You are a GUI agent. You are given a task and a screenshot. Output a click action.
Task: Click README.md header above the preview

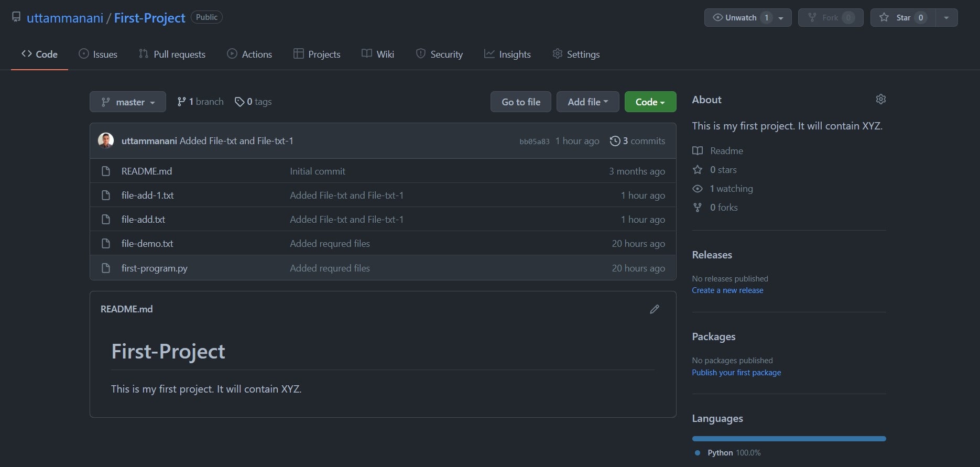[x=127, y=309]
